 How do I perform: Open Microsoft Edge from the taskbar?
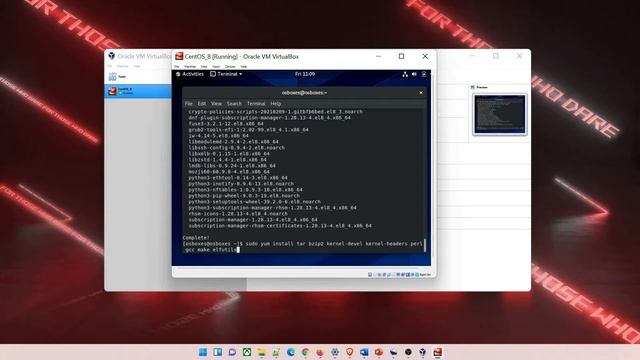point(291,352)
